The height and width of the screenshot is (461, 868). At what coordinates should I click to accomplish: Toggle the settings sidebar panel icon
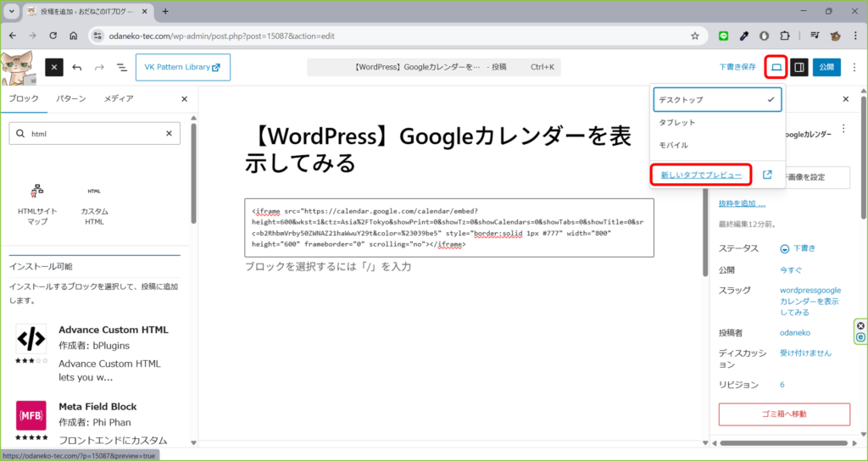[798, 67]
